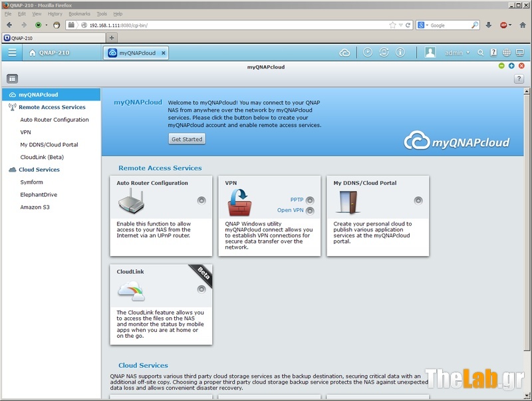Go back with browser back arrow
This screenshot has height=401, width=532.
coord(9,25)
